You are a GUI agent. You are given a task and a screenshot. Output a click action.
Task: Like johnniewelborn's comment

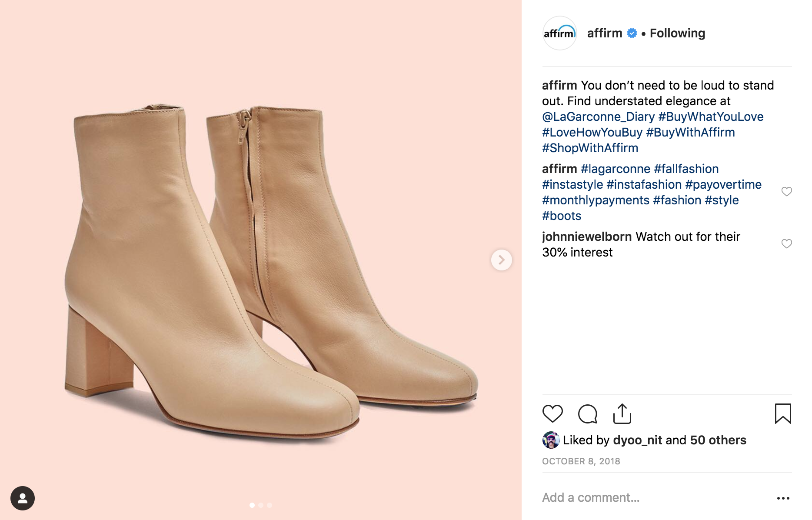pos(786,244)
